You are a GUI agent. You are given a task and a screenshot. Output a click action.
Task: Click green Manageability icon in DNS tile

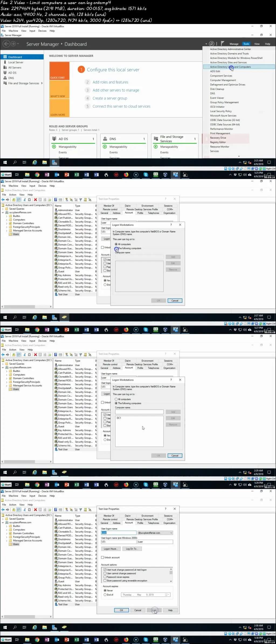coord(105,147)
